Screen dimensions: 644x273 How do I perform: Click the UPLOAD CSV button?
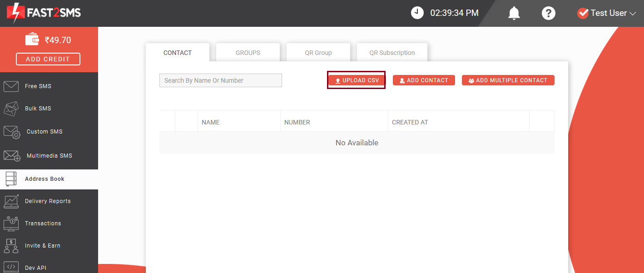[x=357, y=80]
